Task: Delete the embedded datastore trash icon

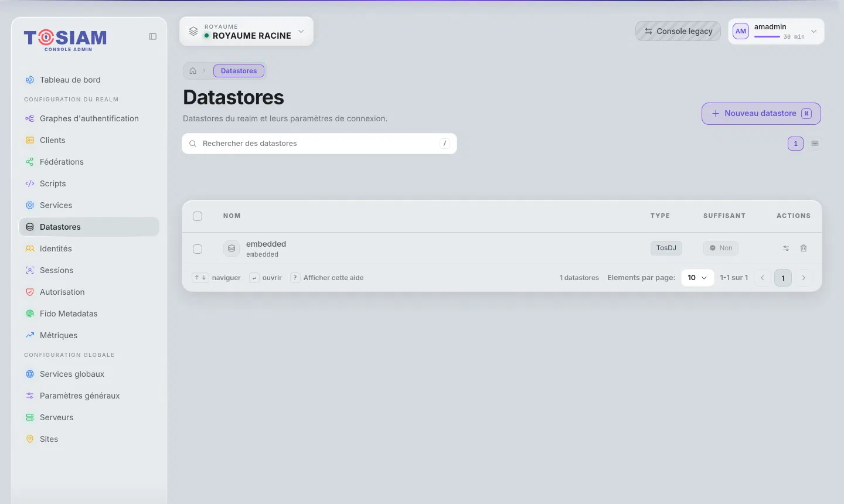Action: [804, 248]
